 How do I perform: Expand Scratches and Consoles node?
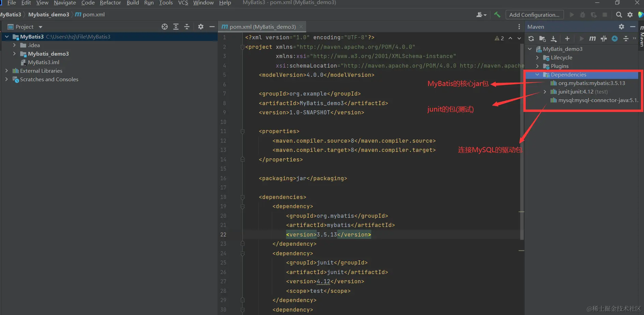[x=6, y=79]
